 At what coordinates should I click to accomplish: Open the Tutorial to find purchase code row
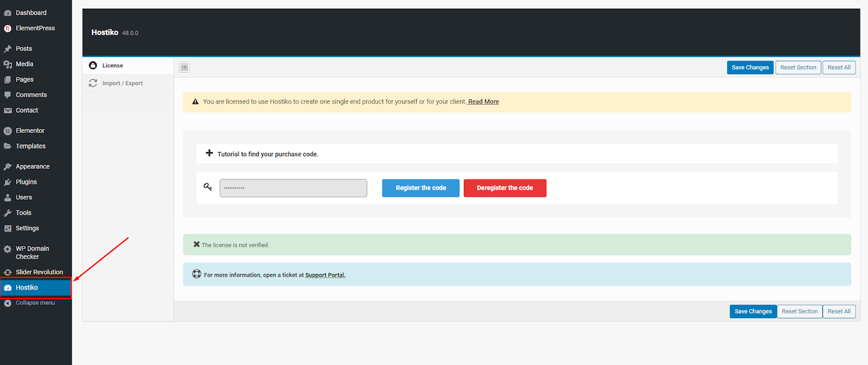click(x=517, y=154)
